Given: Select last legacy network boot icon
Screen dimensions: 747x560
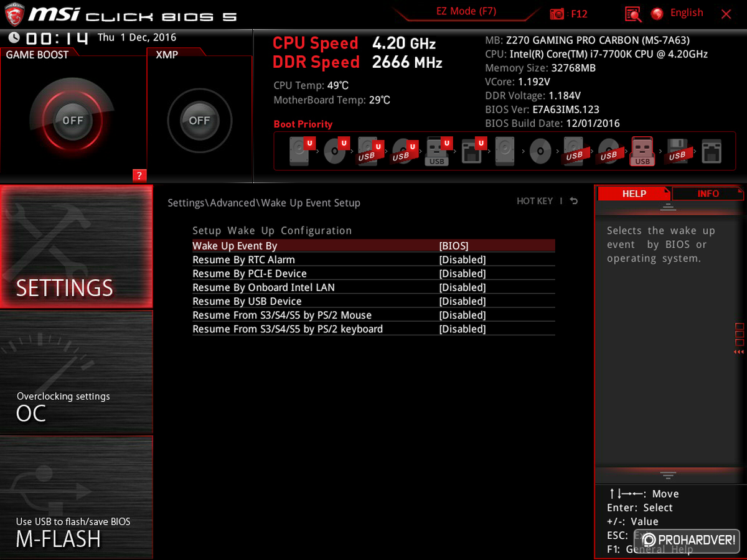Looking at the screenshot, I should 711,151.
